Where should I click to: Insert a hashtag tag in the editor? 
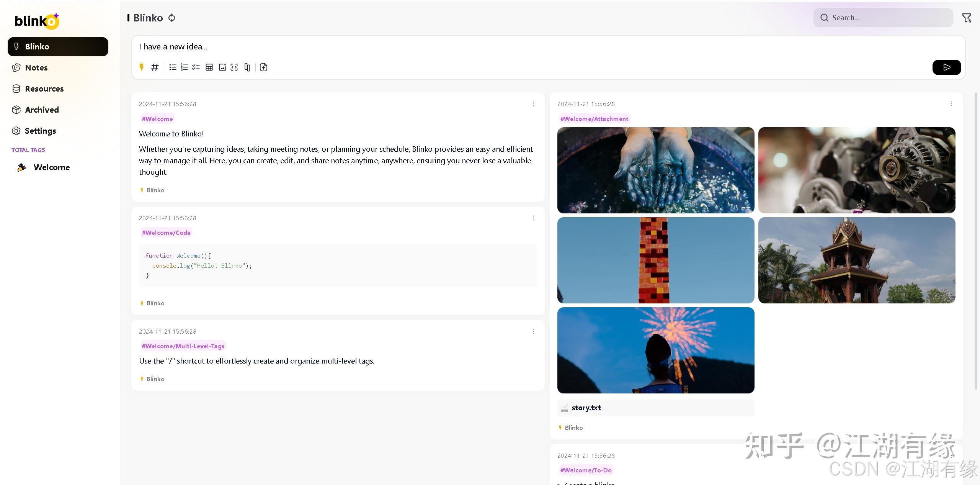(154, 67)
